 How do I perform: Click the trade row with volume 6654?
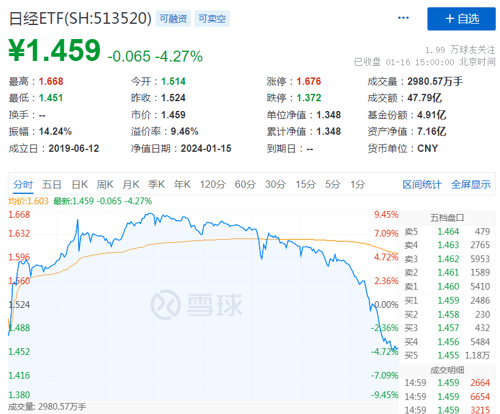coord(447,397)
